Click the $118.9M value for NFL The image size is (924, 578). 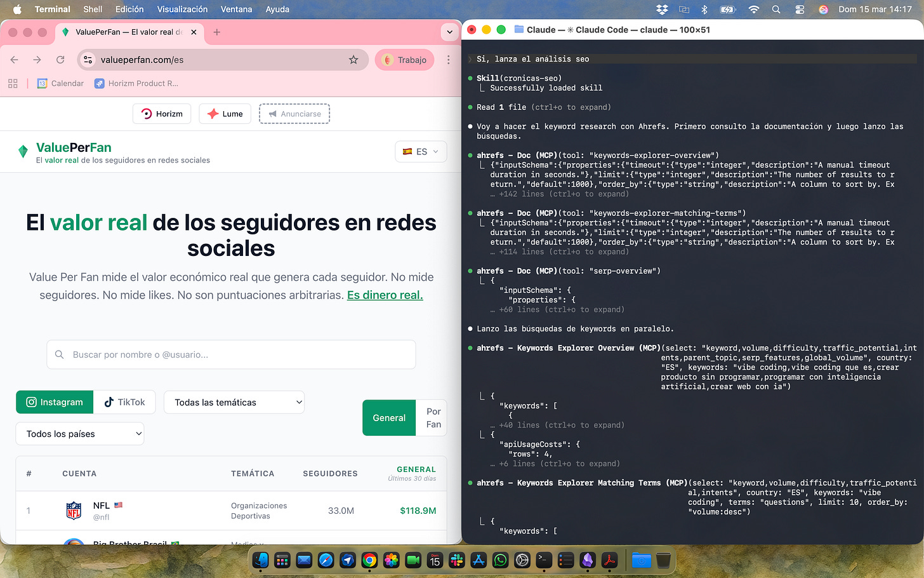[418, 511]
